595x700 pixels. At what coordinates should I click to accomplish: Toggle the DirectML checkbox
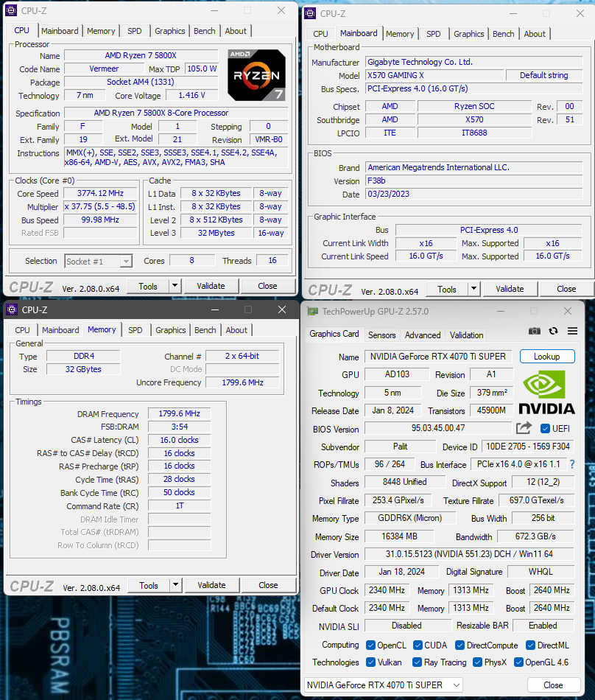click(x=530, y=645)
